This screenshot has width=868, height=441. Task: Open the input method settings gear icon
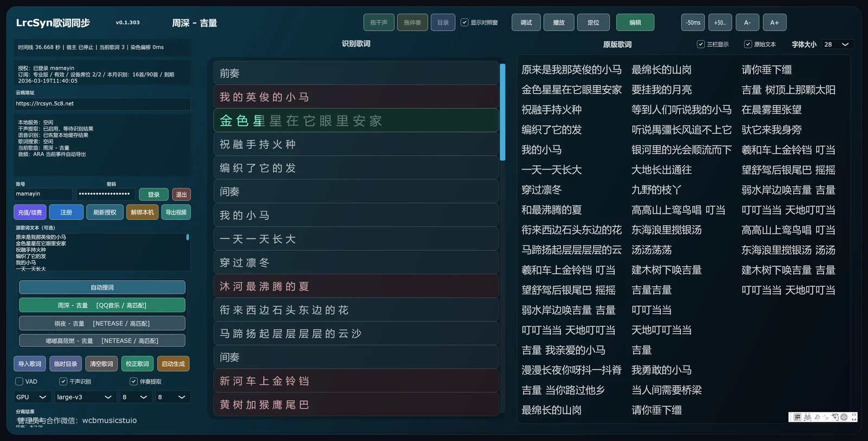point(844,417)
